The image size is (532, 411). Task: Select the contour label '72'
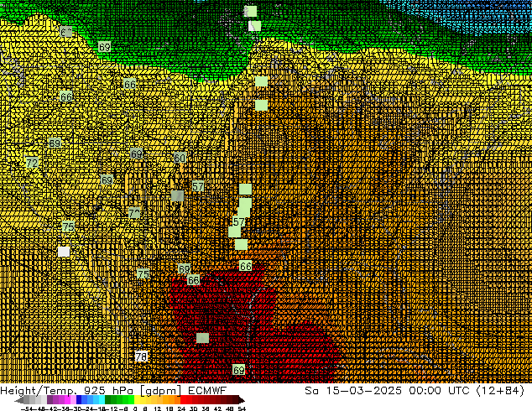tap(32, 163)
